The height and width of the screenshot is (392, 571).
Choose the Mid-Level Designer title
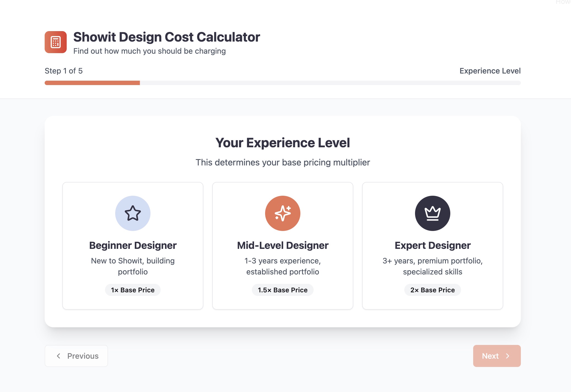point(283,245)
